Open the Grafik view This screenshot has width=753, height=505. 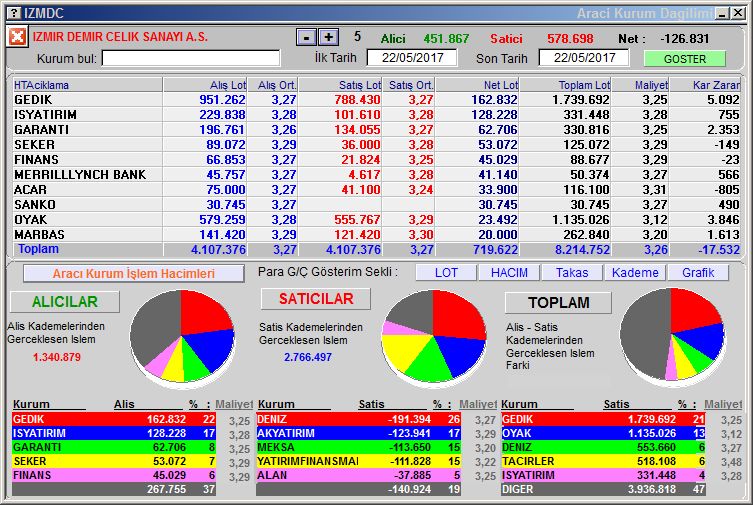698,273
